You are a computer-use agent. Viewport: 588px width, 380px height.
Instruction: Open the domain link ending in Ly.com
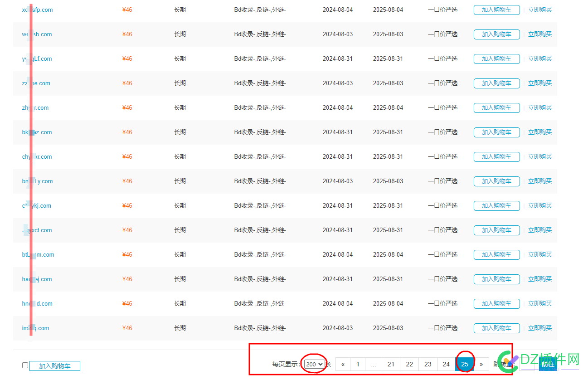pyautogui.click(x=37, y=181)
